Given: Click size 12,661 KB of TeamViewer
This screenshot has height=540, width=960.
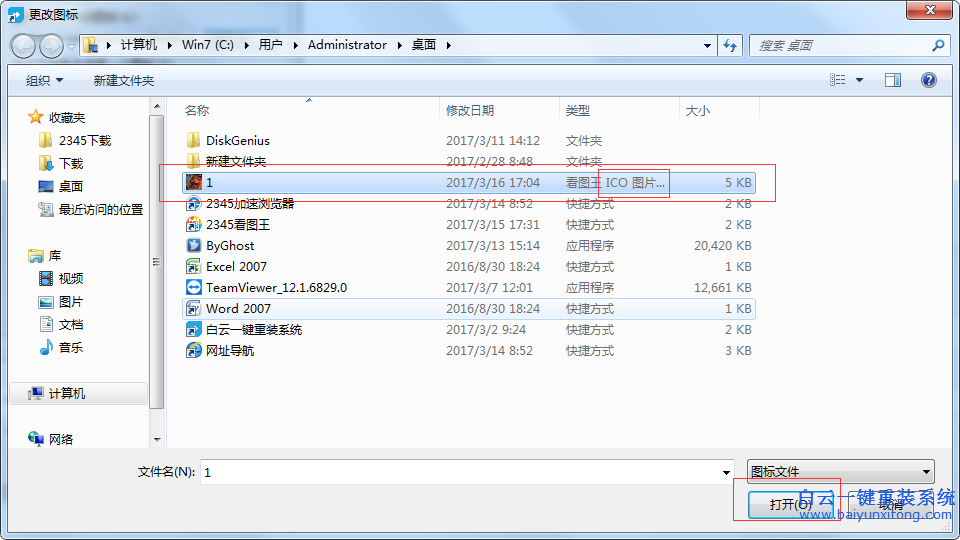Looking at the screenshot, I should pos(722,287).
